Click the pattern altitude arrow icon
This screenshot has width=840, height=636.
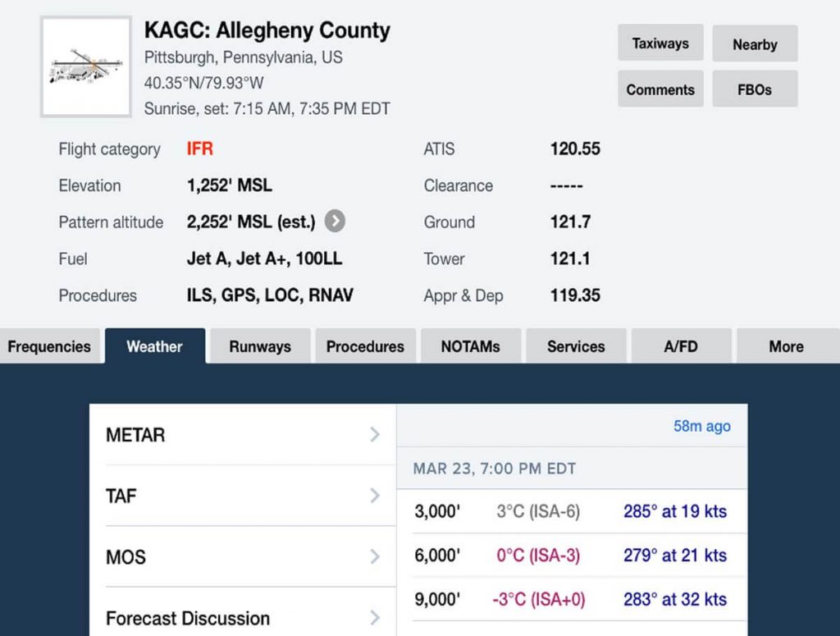(335, 222)
